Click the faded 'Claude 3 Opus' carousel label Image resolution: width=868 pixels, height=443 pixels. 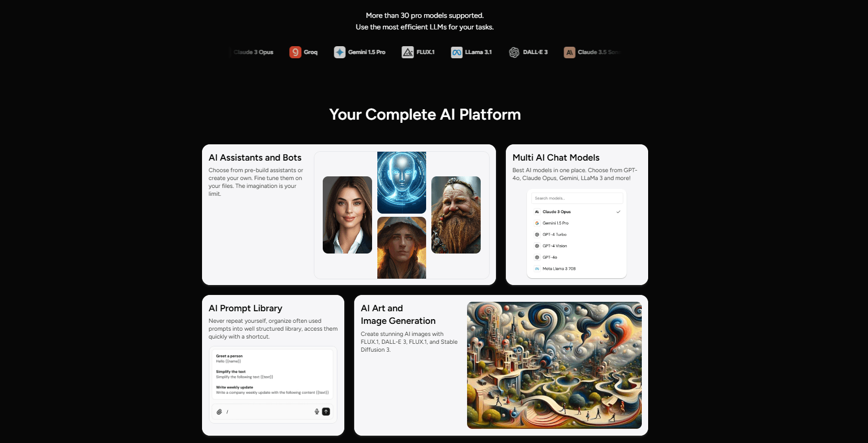point(253,52)
